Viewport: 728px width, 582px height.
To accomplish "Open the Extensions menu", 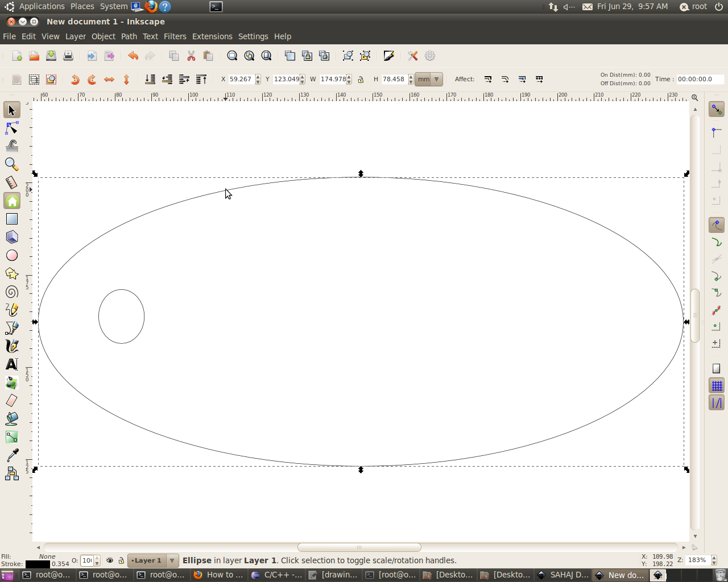I will point(212,36).
